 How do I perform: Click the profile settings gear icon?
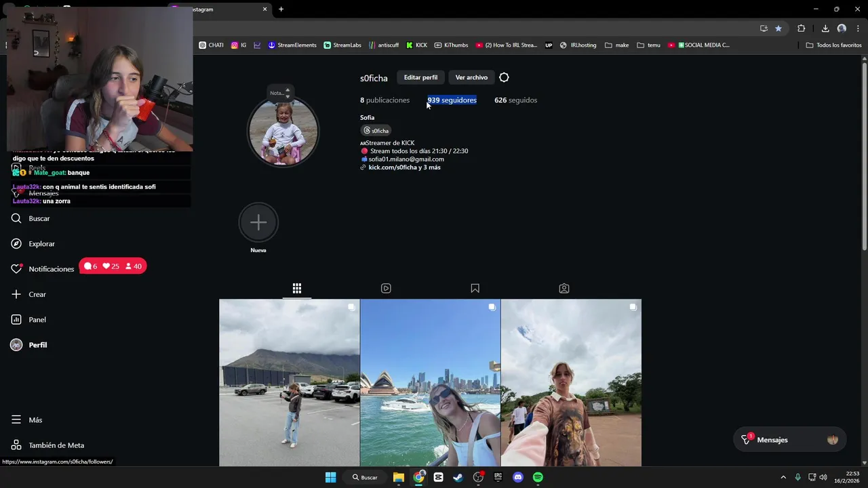click(x=504, y=77)
